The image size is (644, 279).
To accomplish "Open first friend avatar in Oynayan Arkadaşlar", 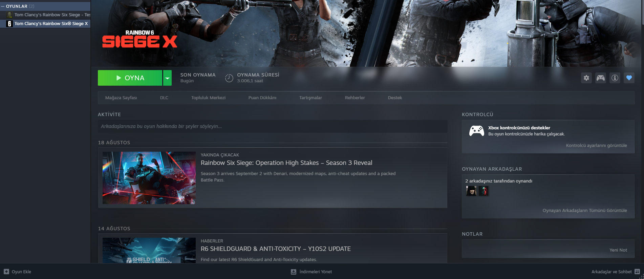I will [x=471, y=191].
